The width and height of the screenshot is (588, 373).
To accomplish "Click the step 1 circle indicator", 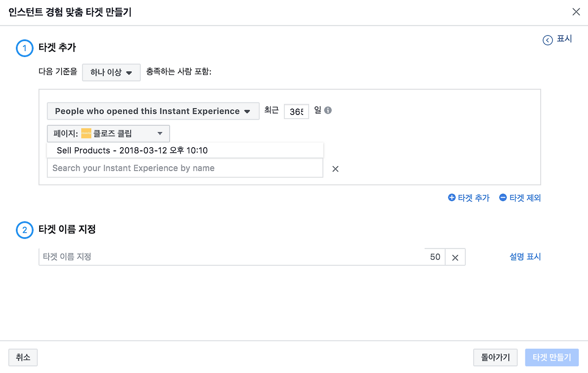I will [24, 48].
